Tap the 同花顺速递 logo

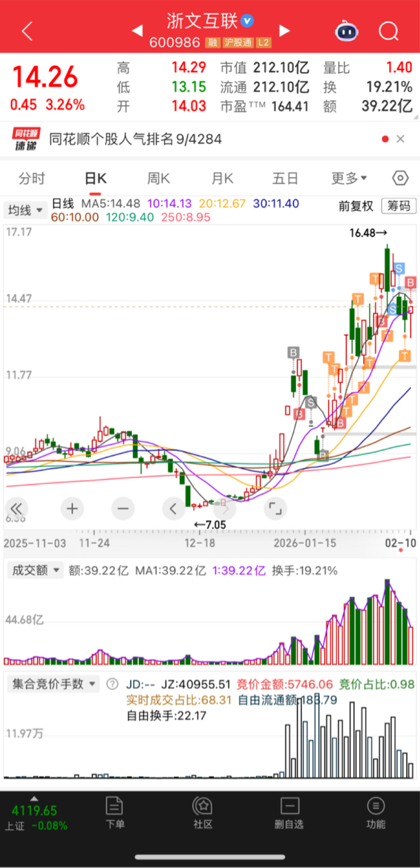pyautogui.click(x=25, y=139)
